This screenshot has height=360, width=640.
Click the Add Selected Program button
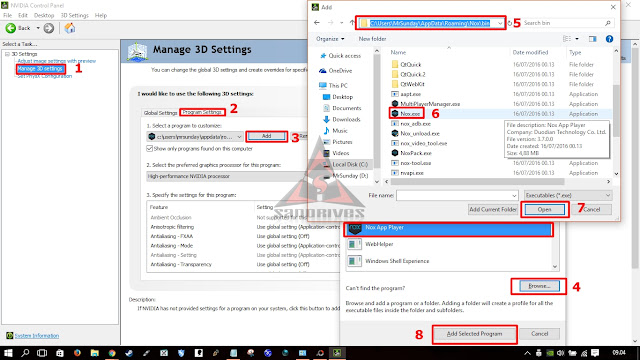pos(474,334)
